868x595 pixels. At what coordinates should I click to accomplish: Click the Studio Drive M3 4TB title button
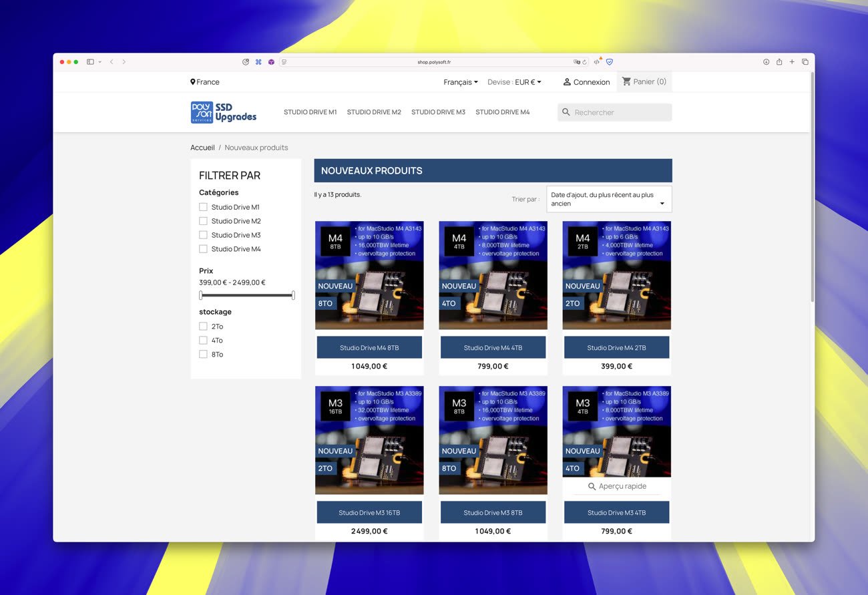pyautogui.click(x=617, y=513)
